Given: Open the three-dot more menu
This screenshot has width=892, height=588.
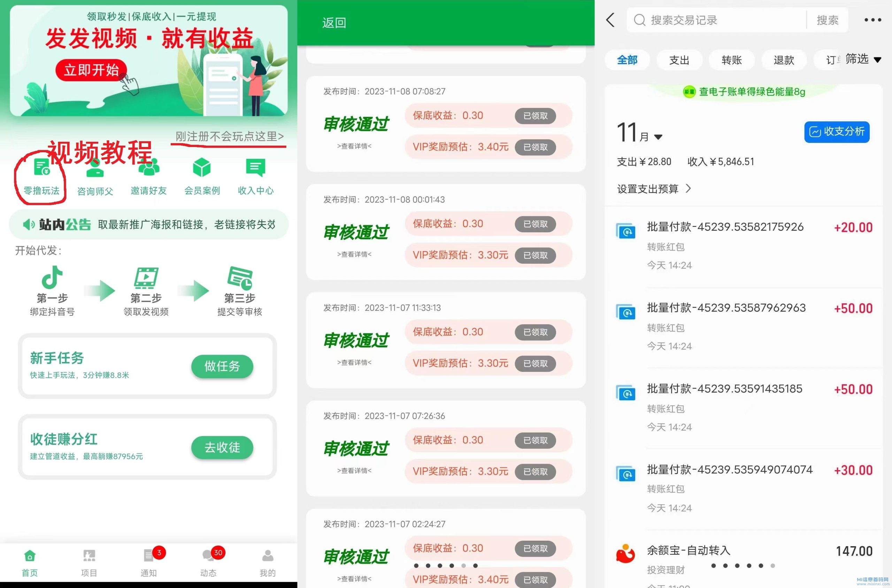Looking at the screenshot, I should pyautogui.click(x=872, y=20).
